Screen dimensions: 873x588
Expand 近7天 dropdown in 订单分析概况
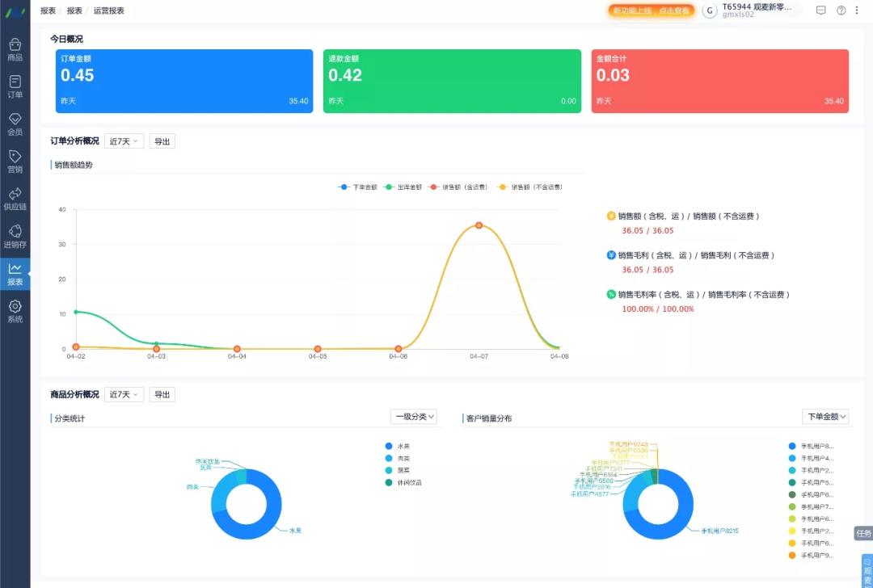[x=124, y=141]
